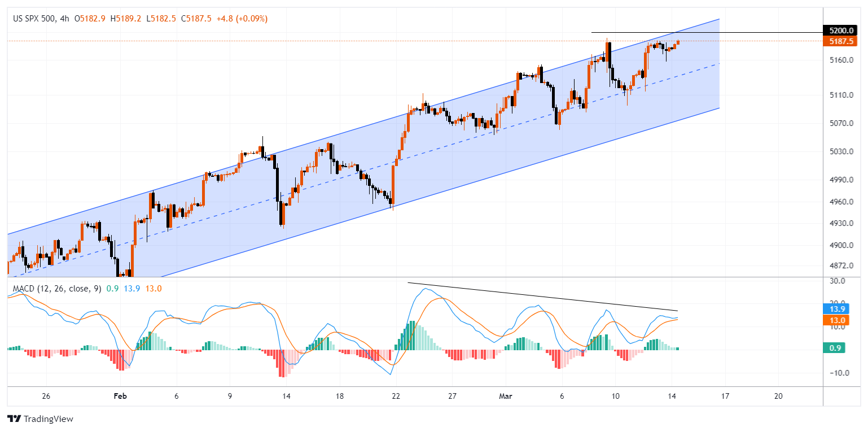Image resolution: width=868 pixels, height=431 pixels.
Task: Click the 5110.0 price axis tick
Action: [841, 95]
